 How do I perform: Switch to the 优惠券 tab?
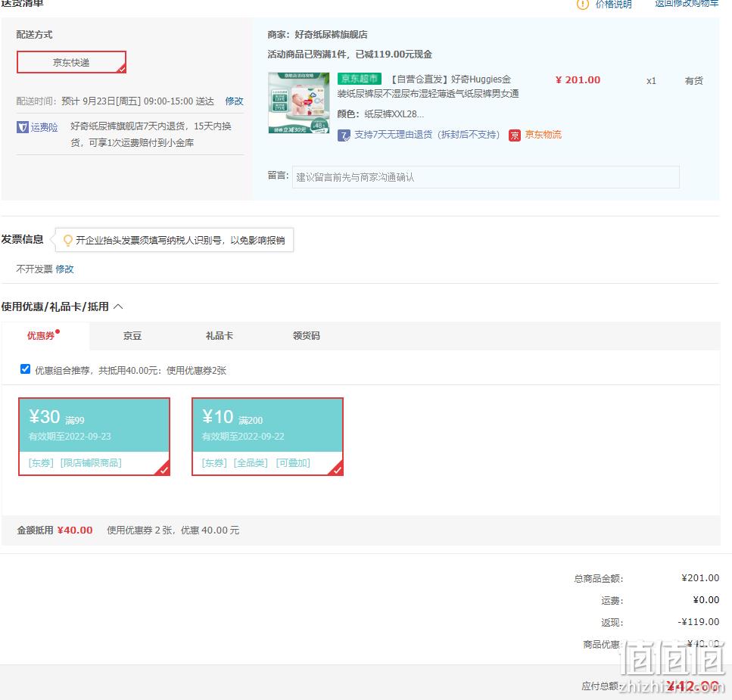coord(45,335)
